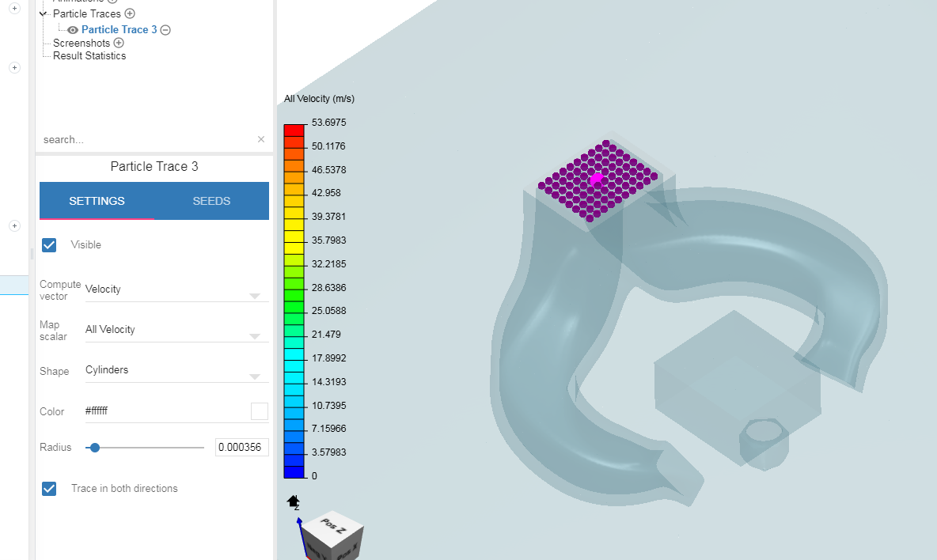The height and width of the screenshot is (560, 937).
Task: Switch to the SEEDS tab
Action: [211, 201]
